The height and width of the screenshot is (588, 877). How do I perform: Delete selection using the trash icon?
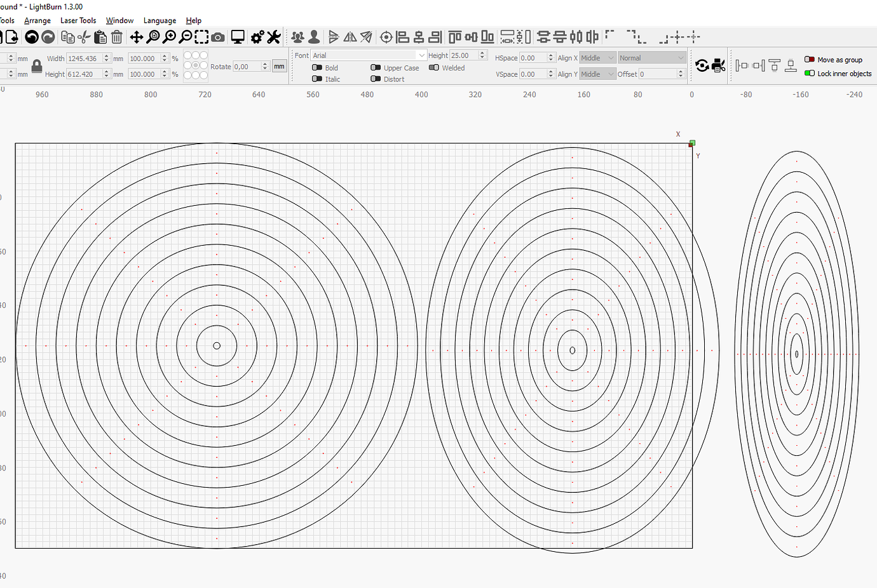[x=116, y=37]
